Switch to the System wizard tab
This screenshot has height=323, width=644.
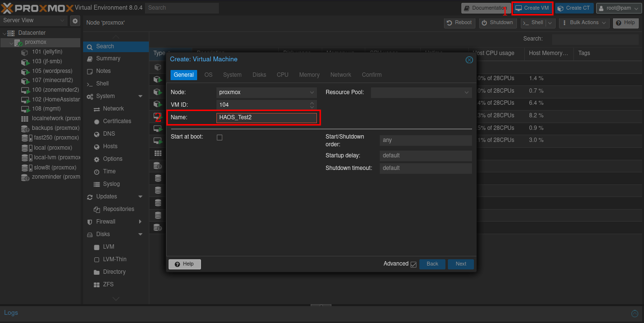tap(232, 75)
